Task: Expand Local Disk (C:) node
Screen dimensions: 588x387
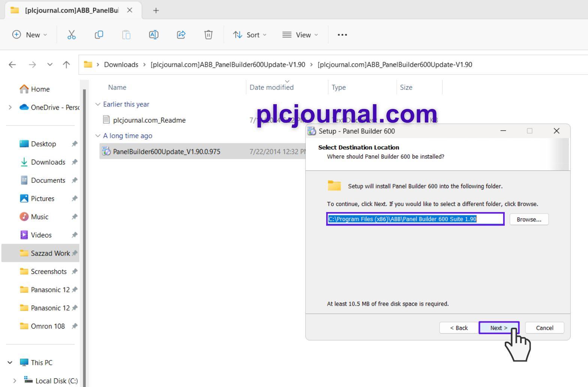Action: click(x=15, y=381)
